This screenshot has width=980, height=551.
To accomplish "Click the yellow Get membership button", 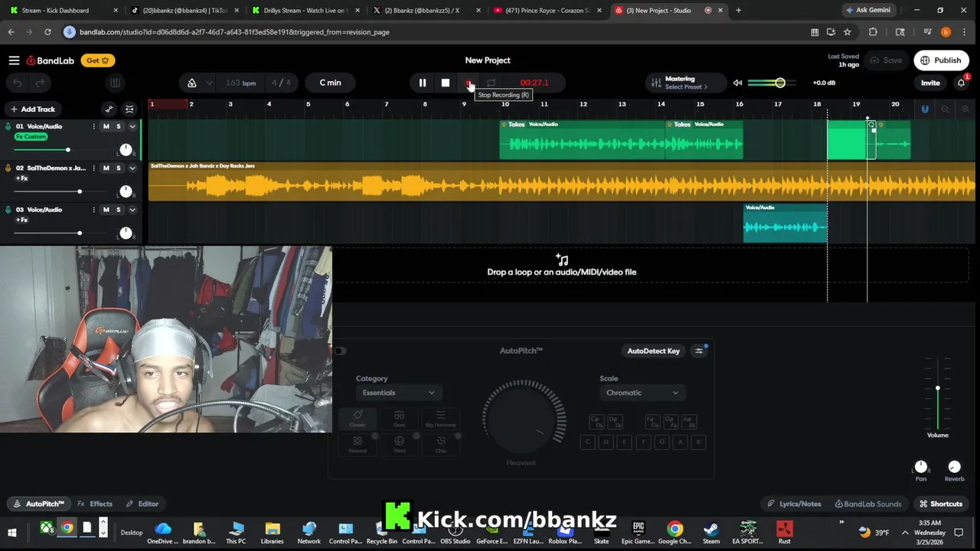I will [x=98, y=60].
